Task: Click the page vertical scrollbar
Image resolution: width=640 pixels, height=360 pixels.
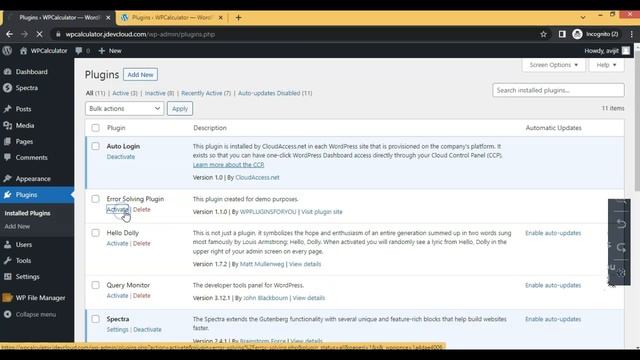Action: pyautogui.click(x=637, y=122)
